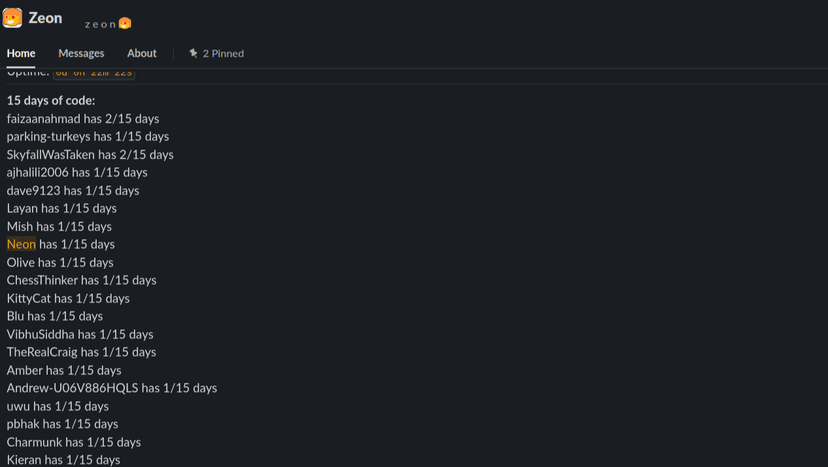Click the Zeon app avatar icon
The height and width of the screenshot is (467, 828).
click(12, 18)
